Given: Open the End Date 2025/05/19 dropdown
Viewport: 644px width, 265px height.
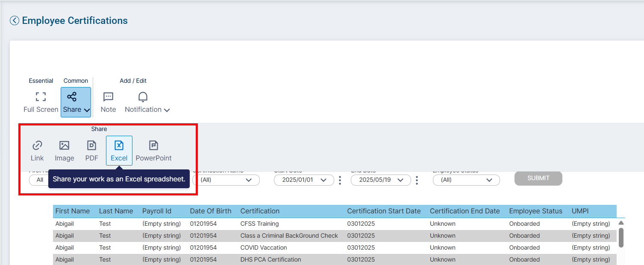Looking at the screenshot, I should (x=381, y=180).
